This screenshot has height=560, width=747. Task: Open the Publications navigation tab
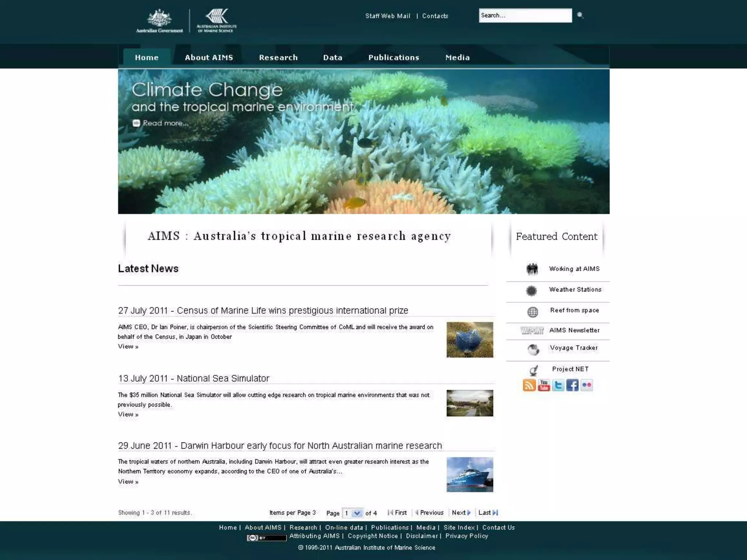click(x=394, y=58)
